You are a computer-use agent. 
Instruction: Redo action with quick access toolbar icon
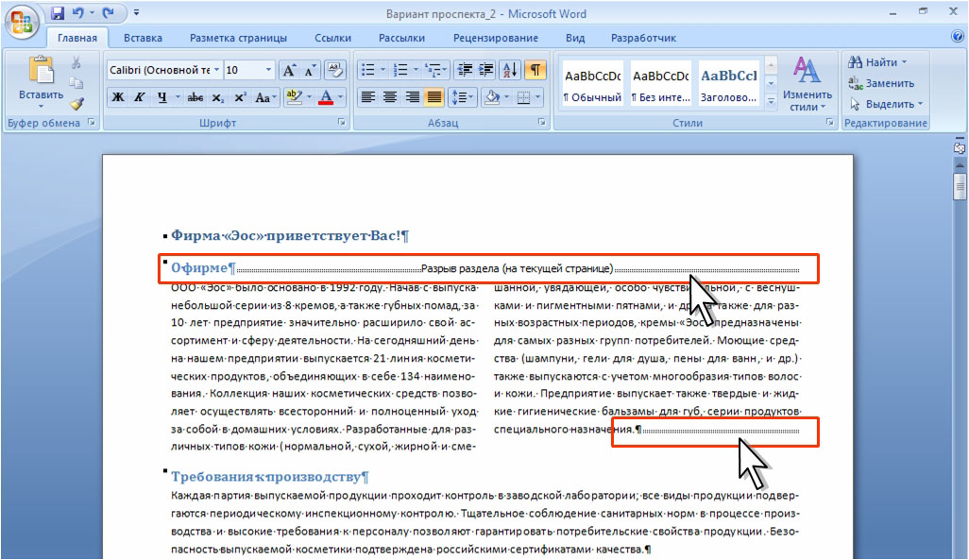coord(109,13)
